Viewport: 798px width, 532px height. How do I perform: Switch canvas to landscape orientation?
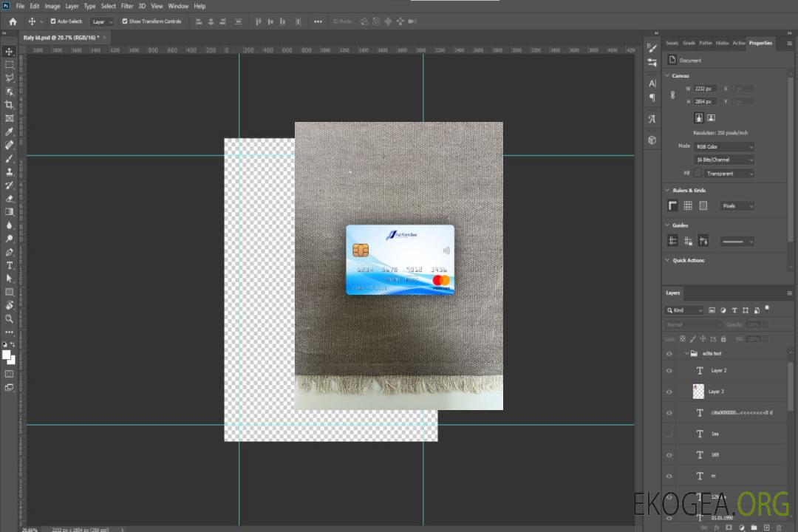(x=711, y=117)
